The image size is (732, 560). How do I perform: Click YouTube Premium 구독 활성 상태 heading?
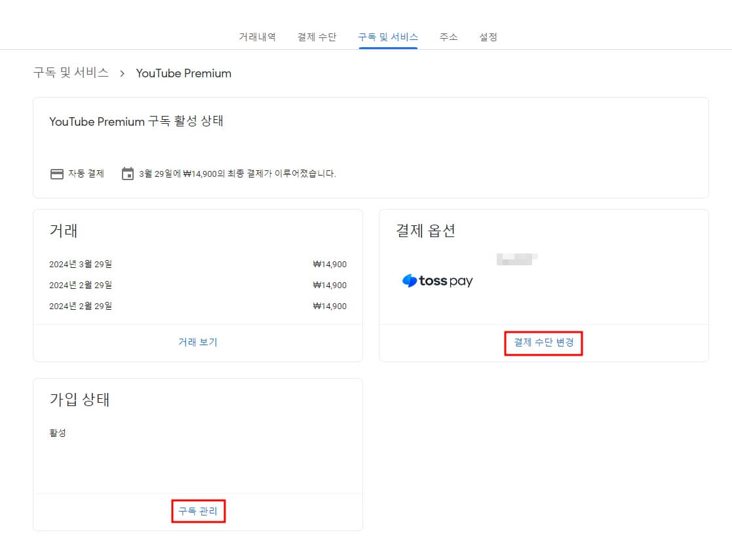pos(136,121)
